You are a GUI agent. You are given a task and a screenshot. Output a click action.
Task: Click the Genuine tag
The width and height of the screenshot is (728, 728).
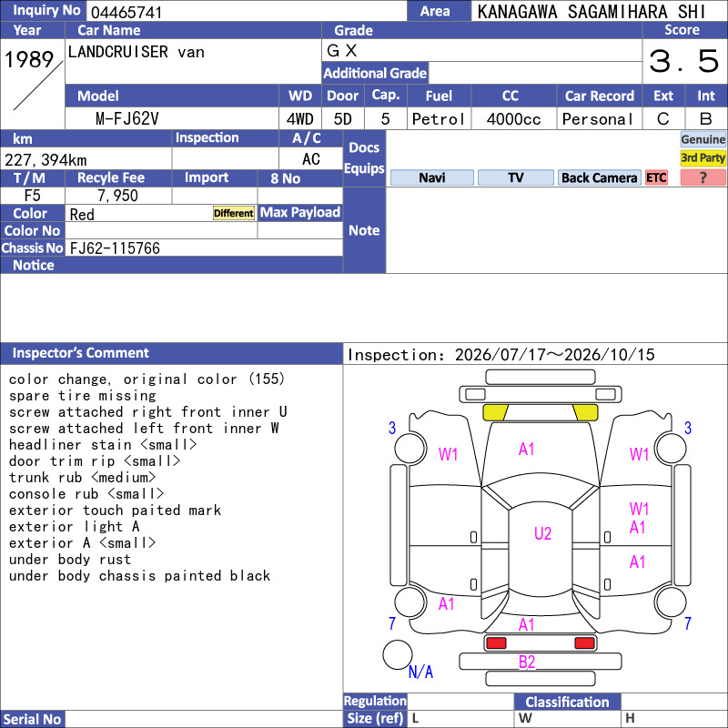pos(703,139)
